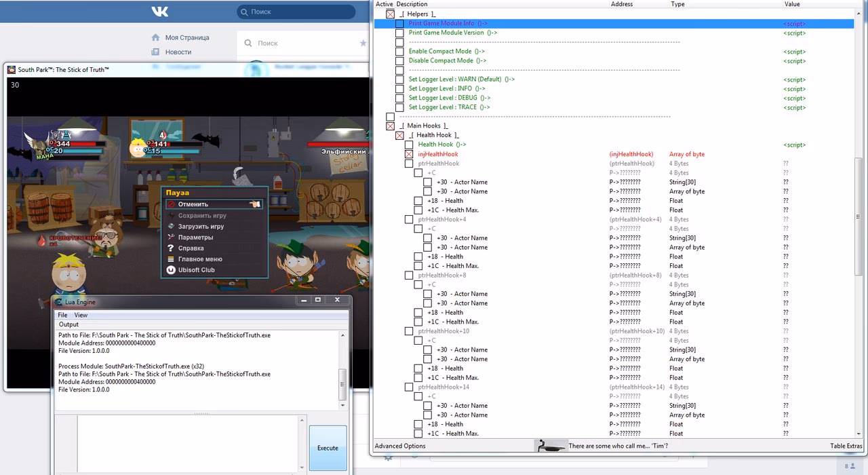
Task: Tick the Disable Compact Mode checkbox
Action: point(399,60)
